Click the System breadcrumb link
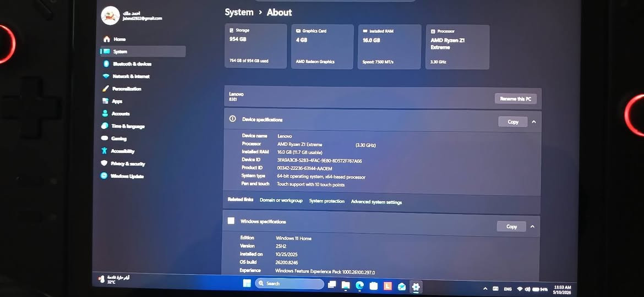 tap(239, 12)
